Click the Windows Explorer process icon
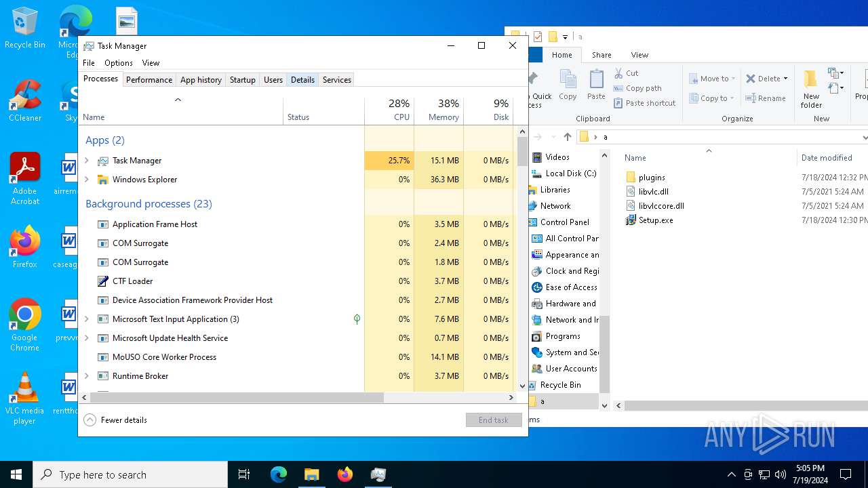This screenshot has height=488, width=868. click(x=103, y=180)
